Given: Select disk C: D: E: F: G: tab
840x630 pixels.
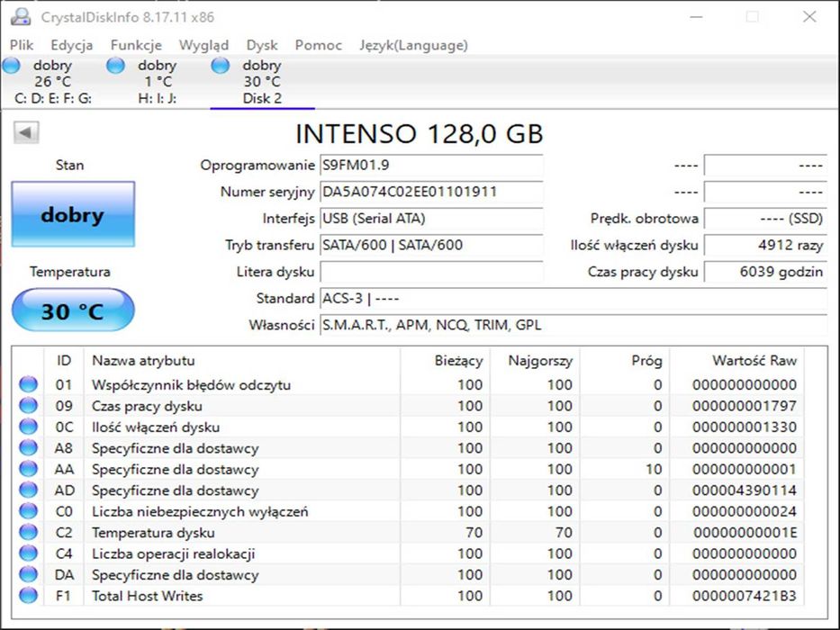Looking at the screenshot, I should 52,81.
